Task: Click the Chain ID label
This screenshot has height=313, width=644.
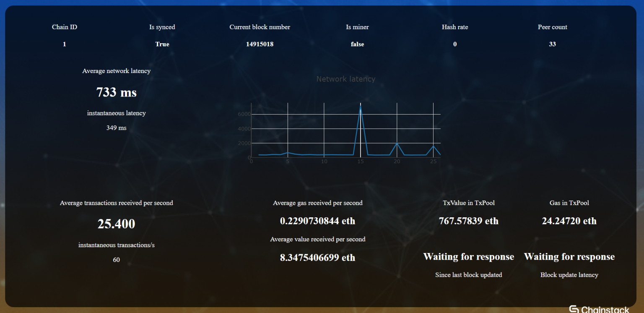Action: pyautogui.click(x=65, y=27)
